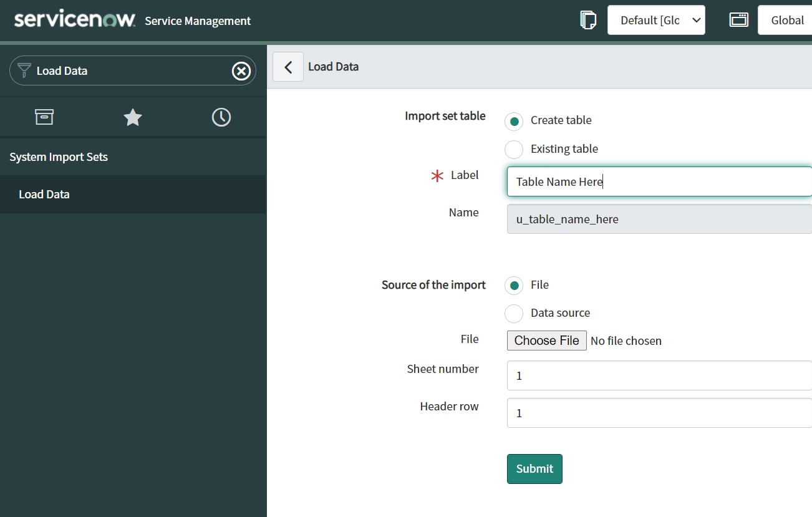Focus the Sheet number field
The width and height of the screenshot is (812, 517).
[659, 375]
